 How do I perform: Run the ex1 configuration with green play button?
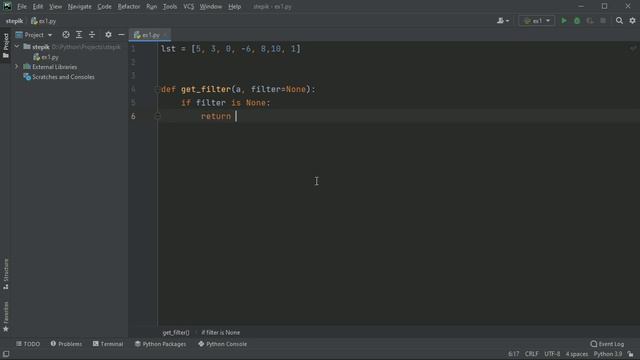point(564,20)
